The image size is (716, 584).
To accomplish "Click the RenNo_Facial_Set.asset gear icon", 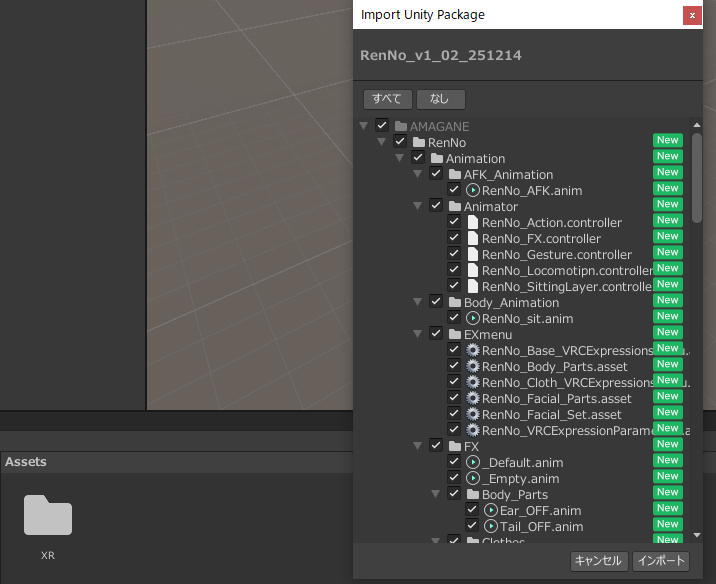I will click(x=473, y=415).
